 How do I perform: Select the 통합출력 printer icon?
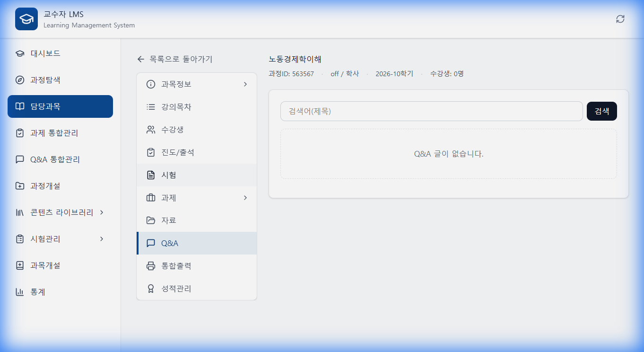[151, 265]
